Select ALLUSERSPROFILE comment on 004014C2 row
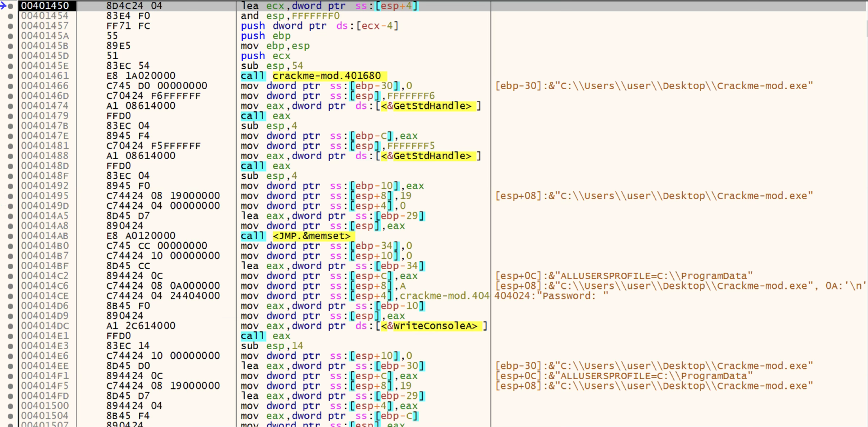Image resolution: width=868 pixels, height=427 pixels. pos(624,276)
